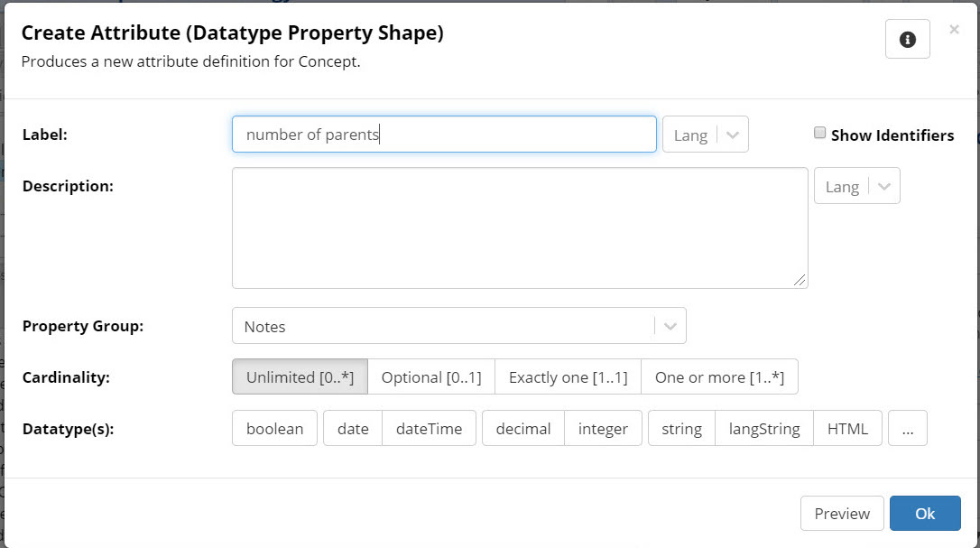Show more datatypes via ellipsis button

[907, 429]
